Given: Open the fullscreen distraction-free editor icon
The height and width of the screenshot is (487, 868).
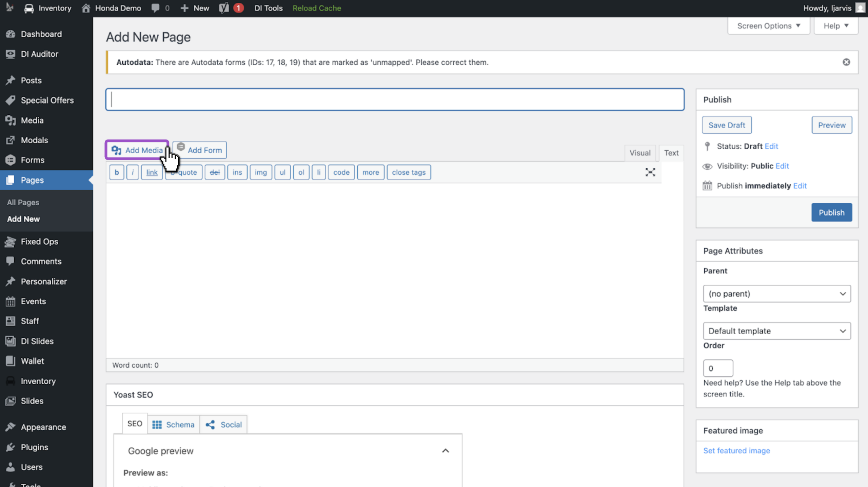Looking at the screenshot, I should coord(650,172).
